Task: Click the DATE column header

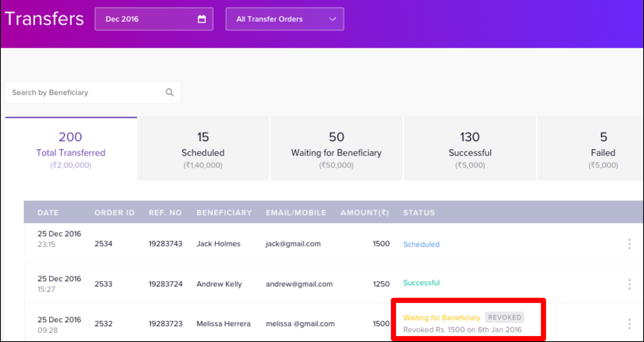Action: coord(48,212)
